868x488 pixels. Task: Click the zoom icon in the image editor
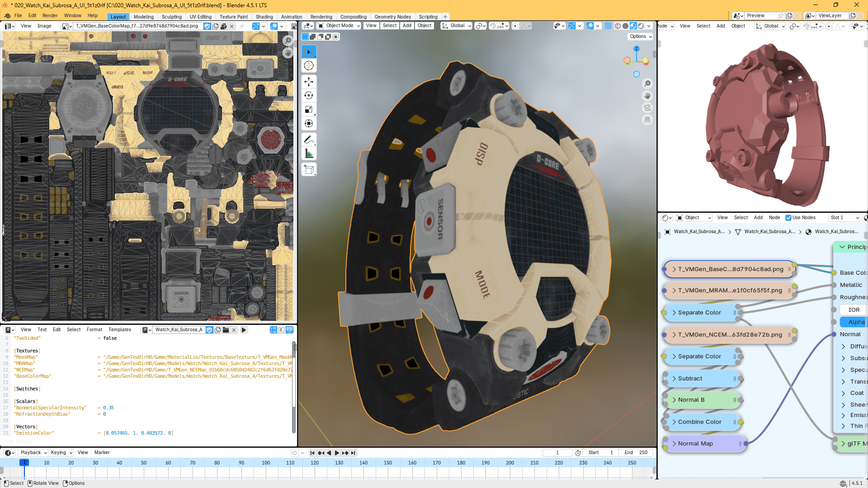[x=288, y=41]
